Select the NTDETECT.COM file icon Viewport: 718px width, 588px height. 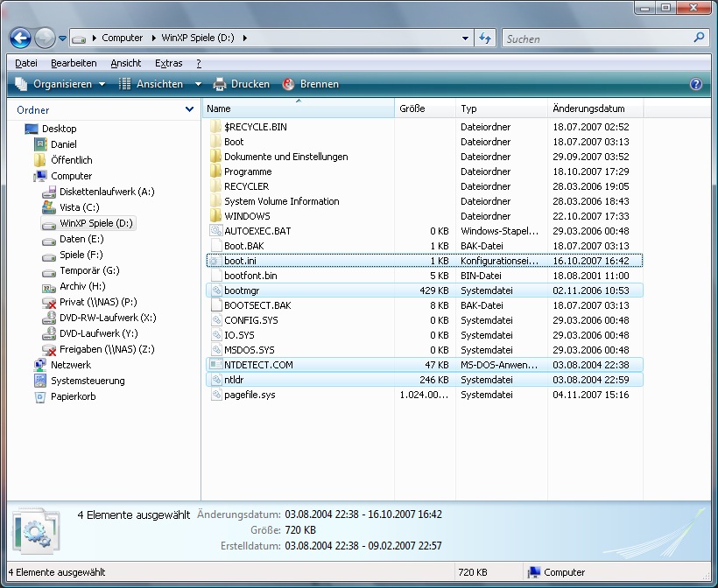[215, 365]
